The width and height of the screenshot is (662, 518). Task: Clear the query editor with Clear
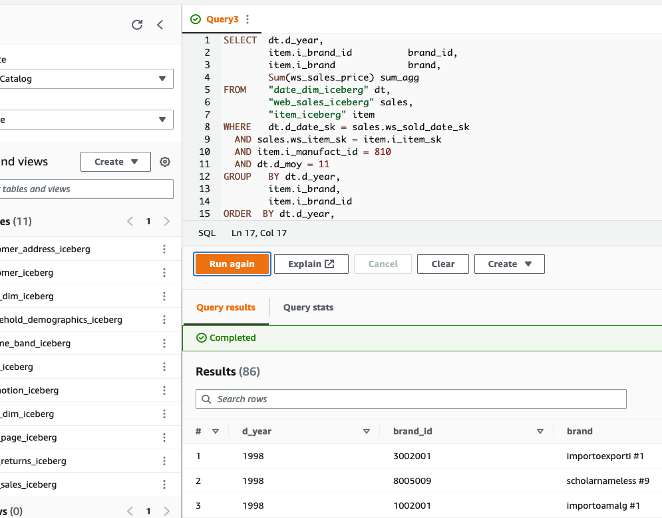(442, 264)
